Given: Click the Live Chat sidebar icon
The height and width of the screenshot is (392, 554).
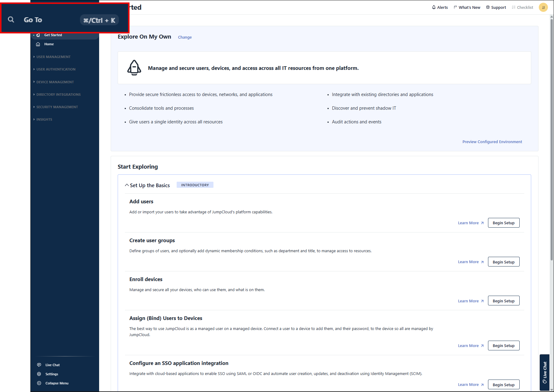Looking at the screenshot, I should [x=39, y=365].
